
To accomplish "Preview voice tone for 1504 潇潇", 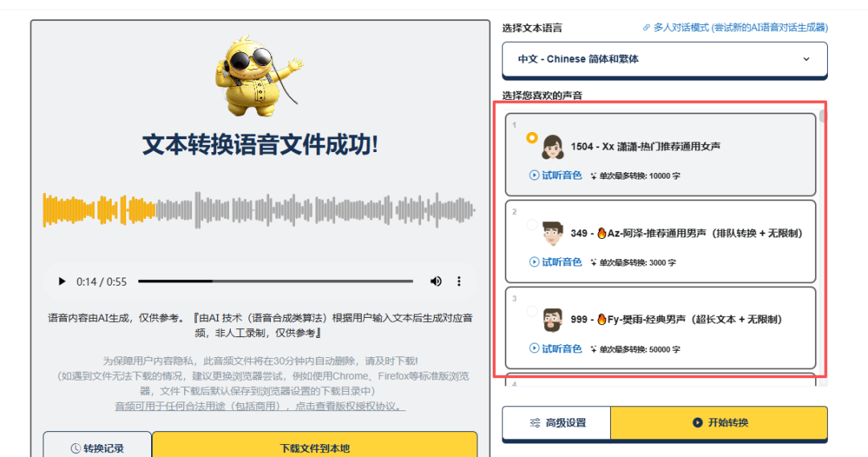I will [555, 175].
